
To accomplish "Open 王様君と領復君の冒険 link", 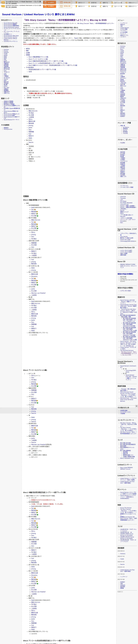I will pos(129,456).
